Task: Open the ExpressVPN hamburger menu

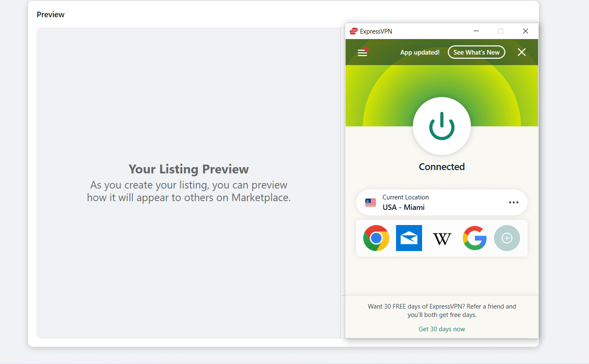Action: coord(362,52)
